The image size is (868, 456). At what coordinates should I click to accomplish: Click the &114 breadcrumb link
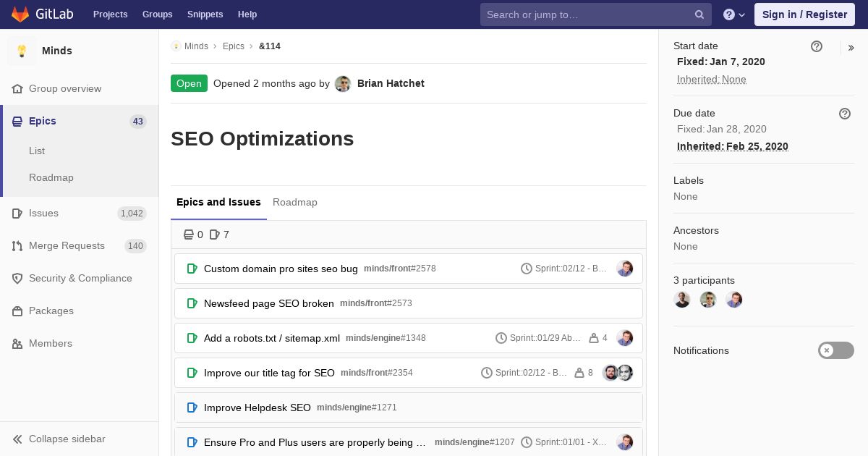pos(270,46)
